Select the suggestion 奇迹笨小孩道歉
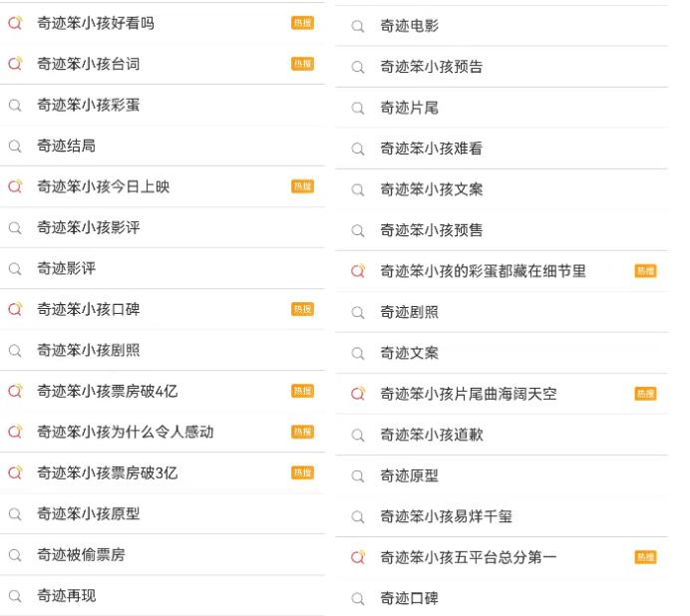Viewport: 690px width, 616px height. pos(502,435)
